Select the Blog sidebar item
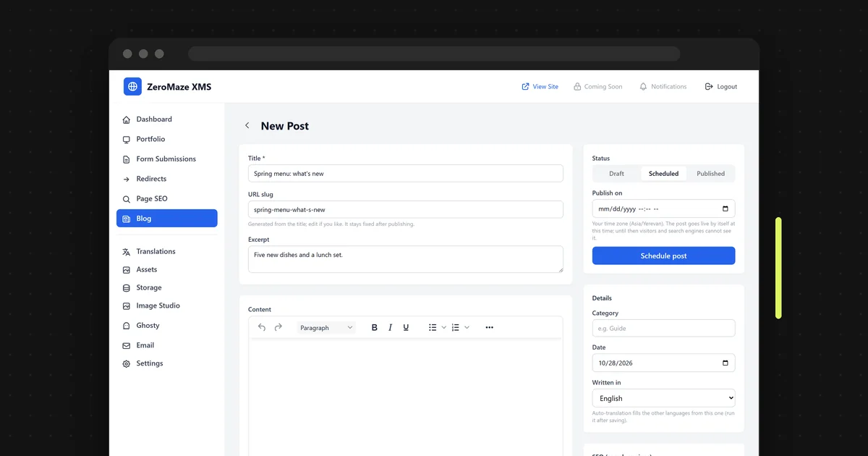The width and height of the screenshot is (868, 456). 167,219
